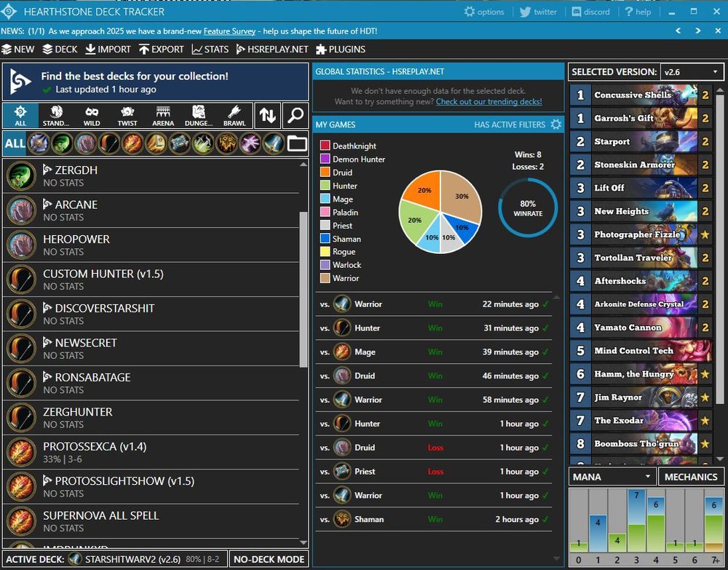Filter decks by Mage class icon
This screenshot has height=570, width=728.
[x=132, y=143]
